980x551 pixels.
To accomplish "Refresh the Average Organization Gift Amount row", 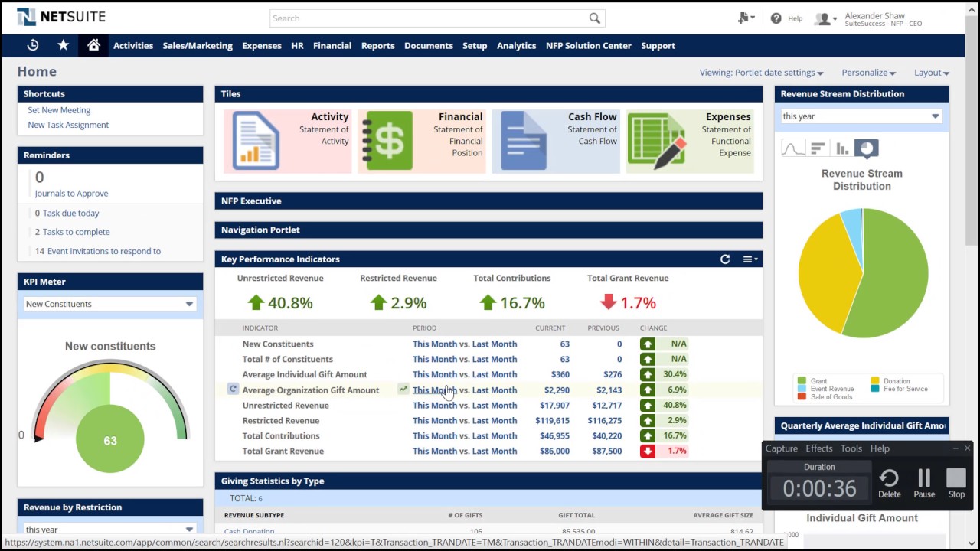I will coord(233,390).
